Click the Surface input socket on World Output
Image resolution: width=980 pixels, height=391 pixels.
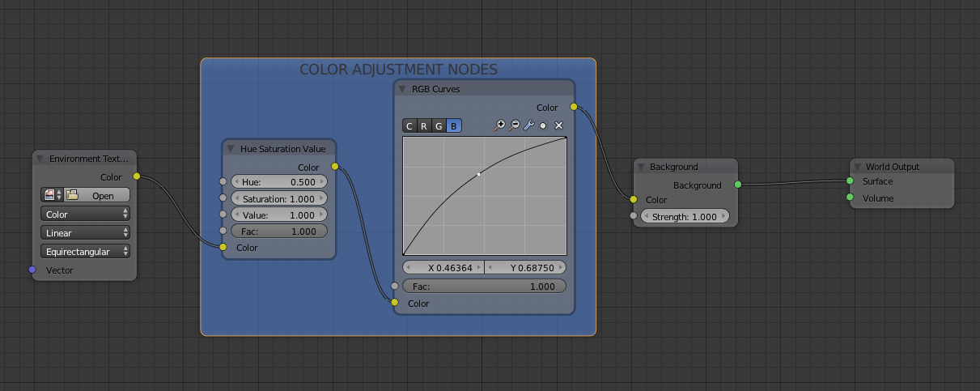tap(850, 181)
